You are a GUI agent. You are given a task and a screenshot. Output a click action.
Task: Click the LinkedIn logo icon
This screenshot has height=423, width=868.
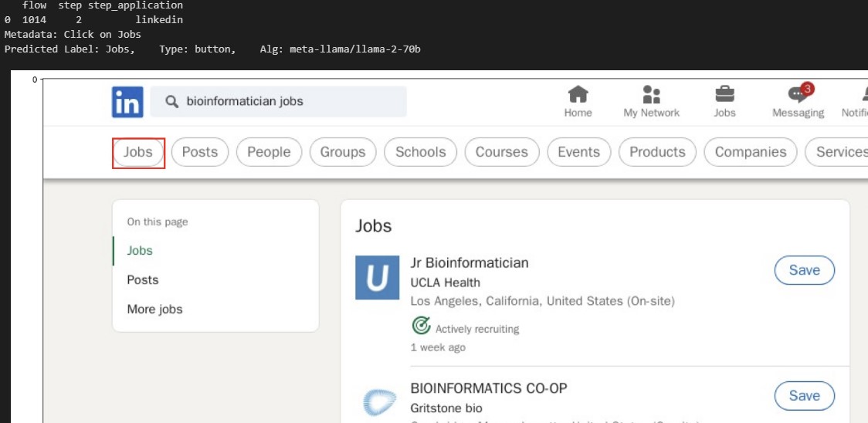click(x=127, y=102)
